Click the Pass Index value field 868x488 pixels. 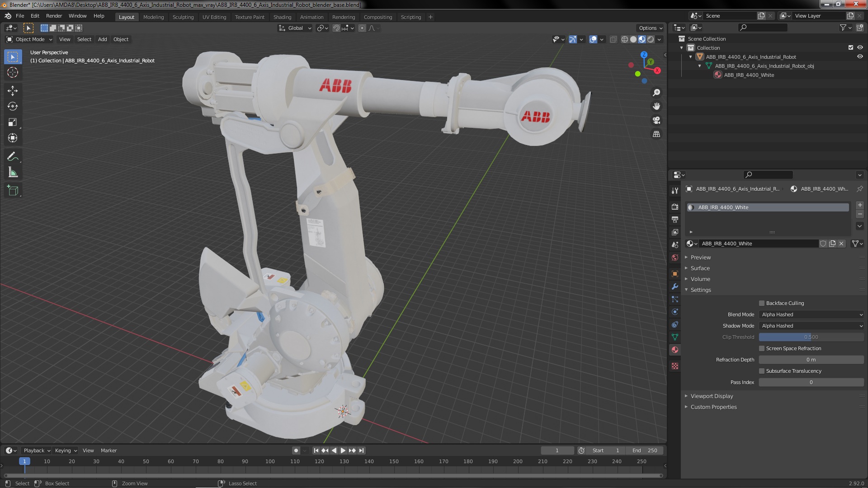pos(811,382)
